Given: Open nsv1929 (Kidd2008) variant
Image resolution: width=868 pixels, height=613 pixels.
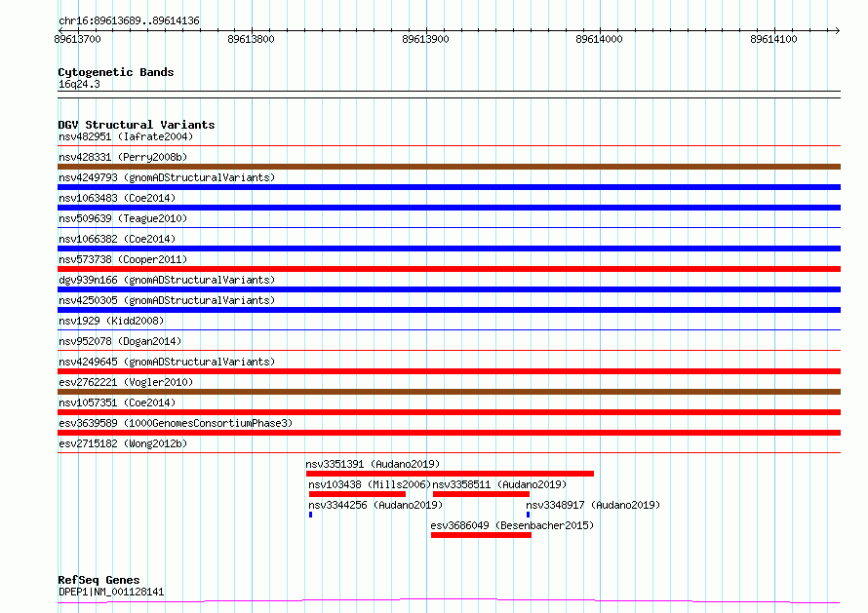Looking at the screenshot, I should 111,321.
